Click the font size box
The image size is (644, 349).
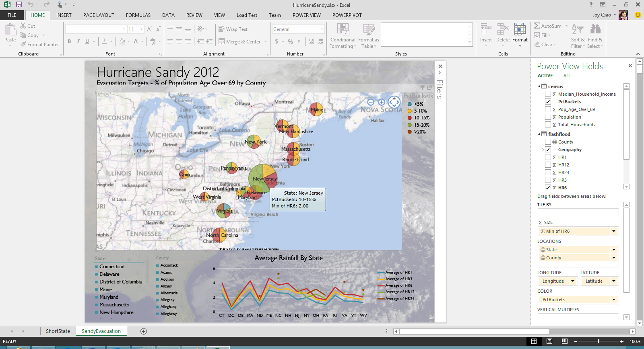tap(136, 29)
